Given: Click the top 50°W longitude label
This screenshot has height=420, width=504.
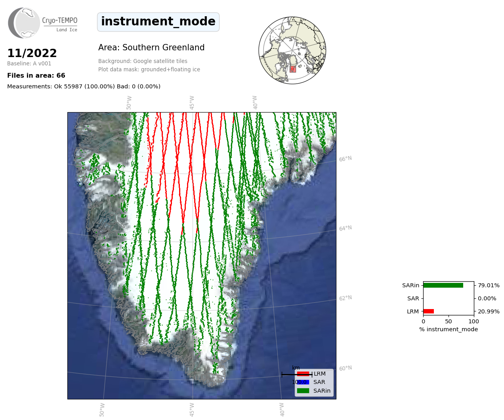Looking at the screenshot, I should tap(129, 103).
